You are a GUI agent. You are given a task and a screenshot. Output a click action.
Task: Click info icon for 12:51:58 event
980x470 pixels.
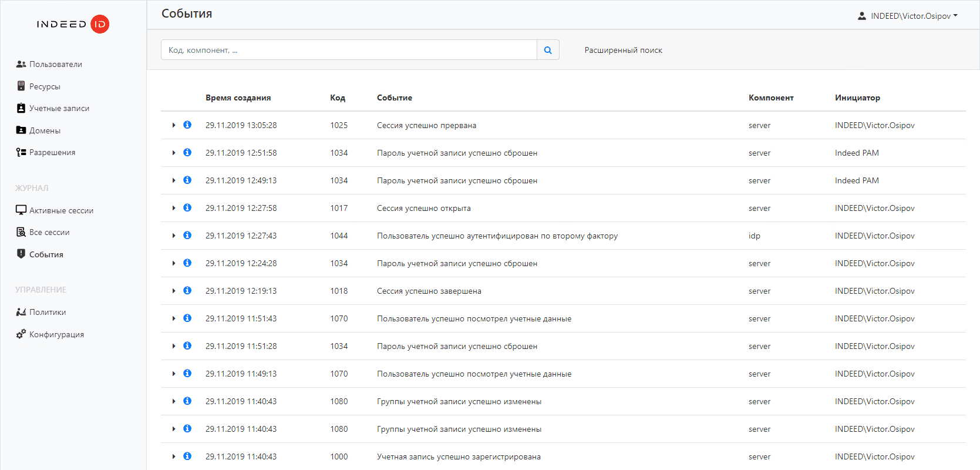click(187, 152)
